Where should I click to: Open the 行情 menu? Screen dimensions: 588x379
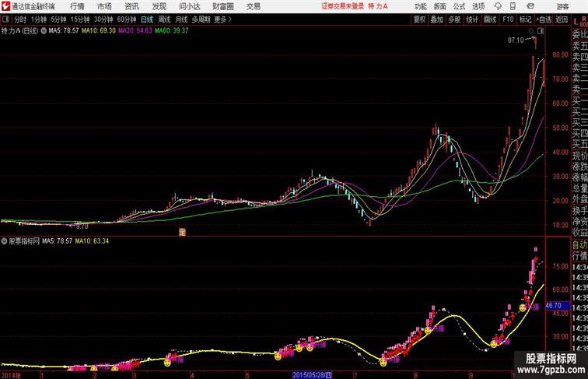(77, 6)
